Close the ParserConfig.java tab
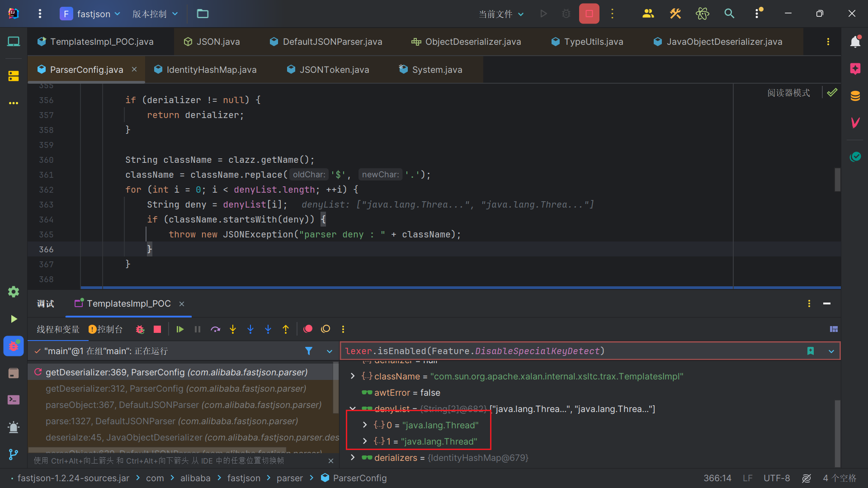868x488 pixels. pos(134,69)
